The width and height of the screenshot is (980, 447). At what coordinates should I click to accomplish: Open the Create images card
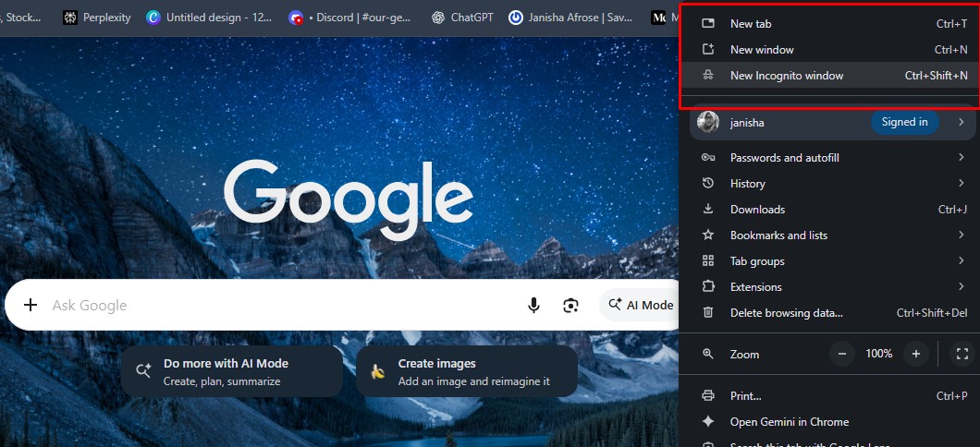[x=466, y=371]
